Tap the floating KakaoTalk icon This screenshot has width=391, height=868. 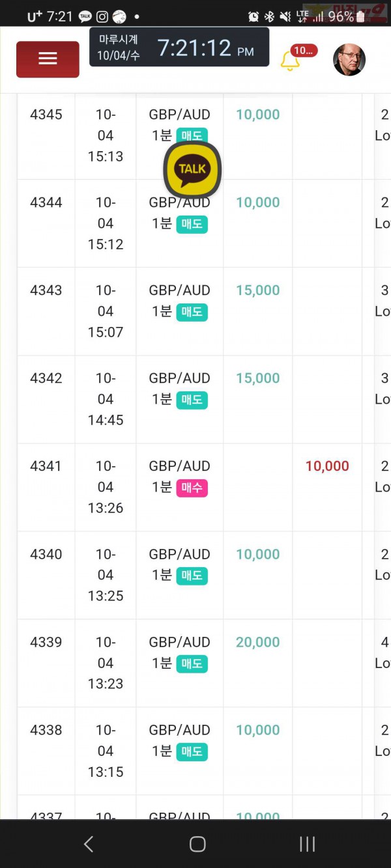pyautogui.click(x=192, y=169)
